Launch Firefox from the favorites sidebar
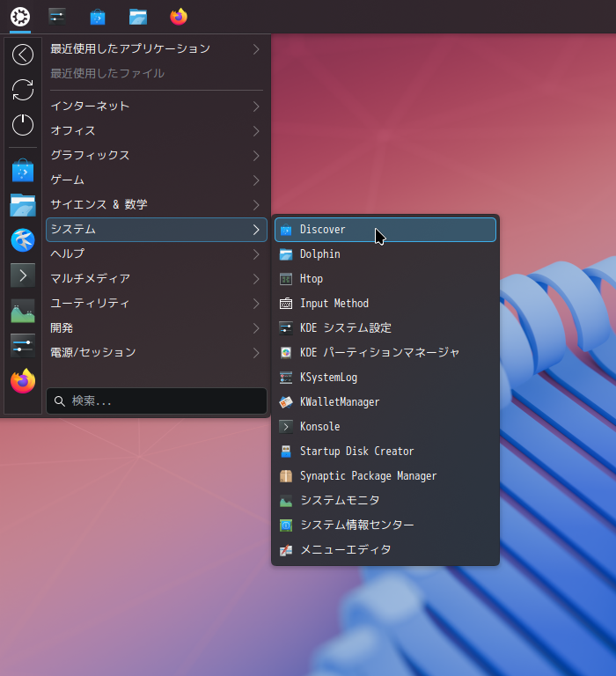The image size is (616, 676). coord(23,381)
